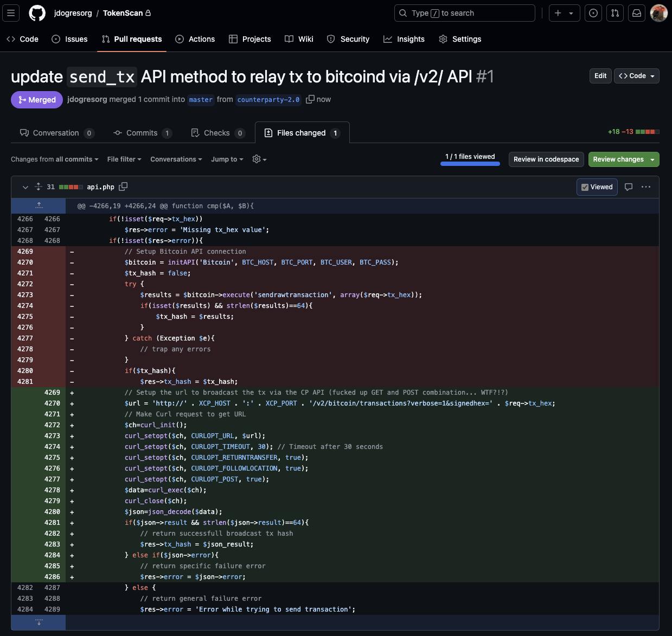Focus the Type / to search field
The height and width of the screenshot is (636, 672).
point(464,13)
